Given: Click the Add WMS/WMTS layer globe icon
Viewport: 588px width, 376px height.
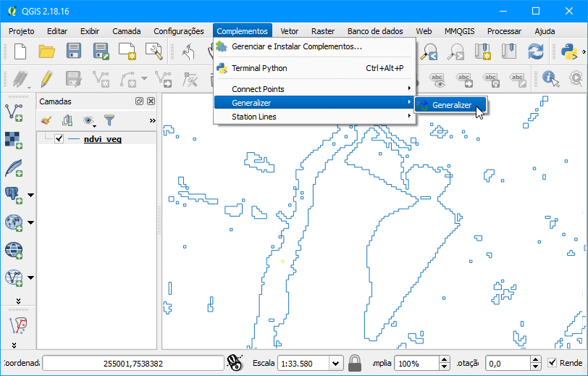Looking at the screenshot, I should 14,222.
